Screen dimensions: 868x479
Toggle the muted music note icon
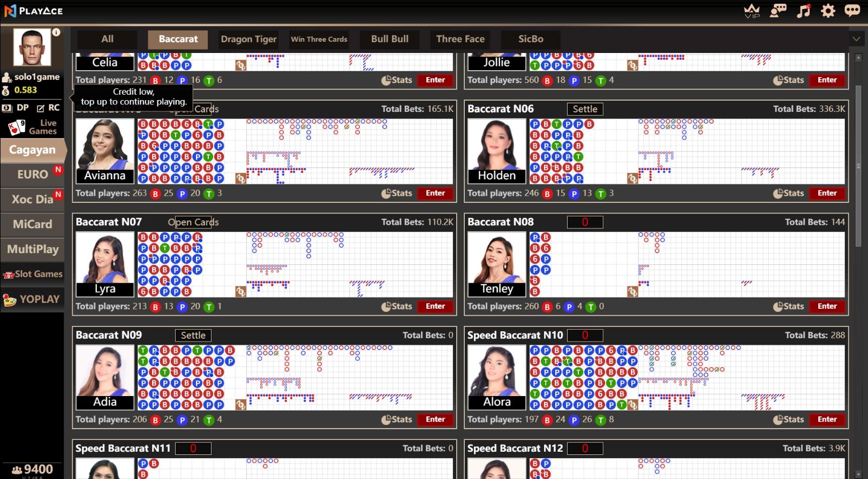click(x=803, y=11)
